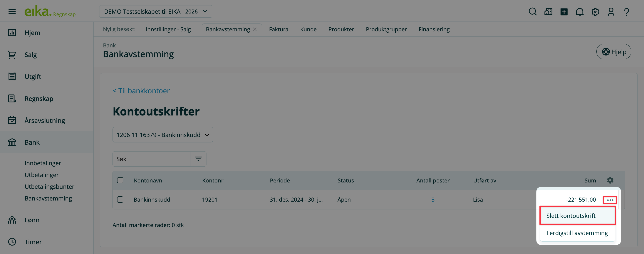
Task: Switch to the Faktura tab
Action: pos(278,29)
